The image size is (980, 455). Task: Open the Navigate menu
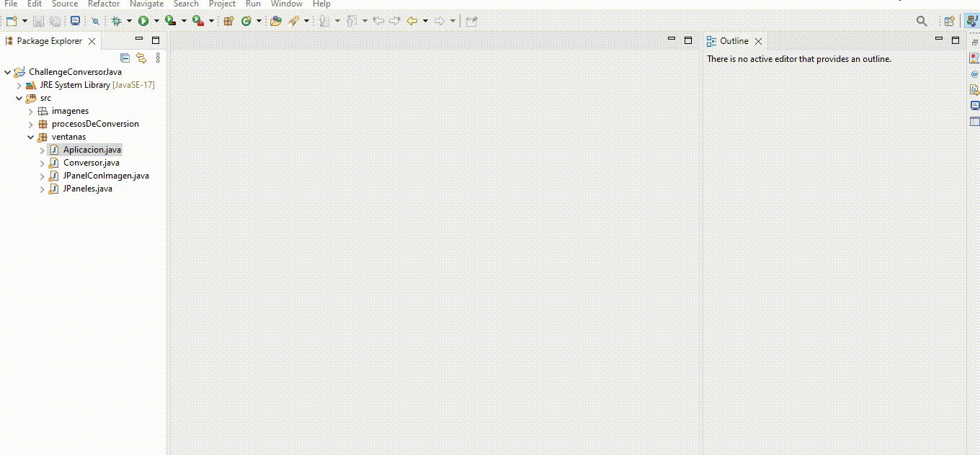(147, 4)
